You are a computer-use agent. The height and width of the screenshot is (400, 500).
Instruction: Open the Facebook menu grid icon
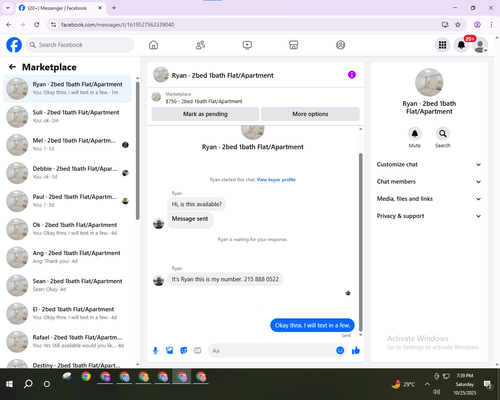point(442,45)
